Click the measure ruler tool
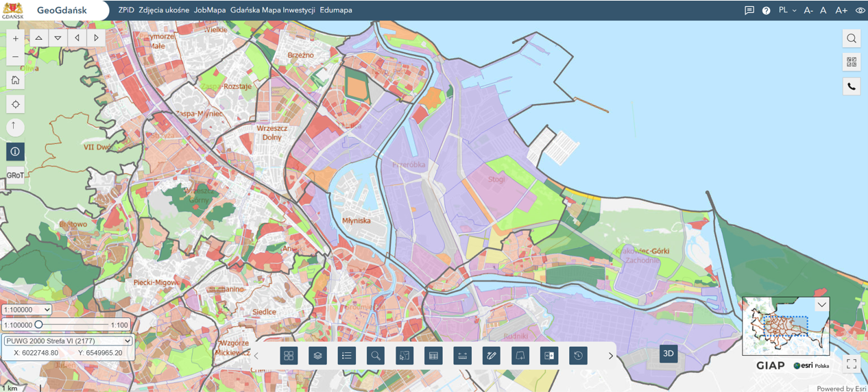 [463, 356]
